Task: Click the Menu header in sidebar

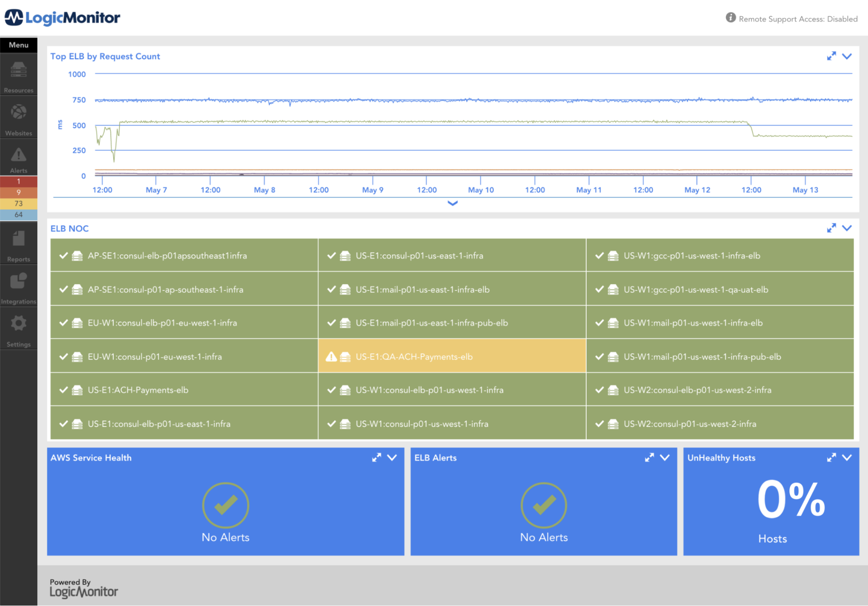Action: coord(19,45)
